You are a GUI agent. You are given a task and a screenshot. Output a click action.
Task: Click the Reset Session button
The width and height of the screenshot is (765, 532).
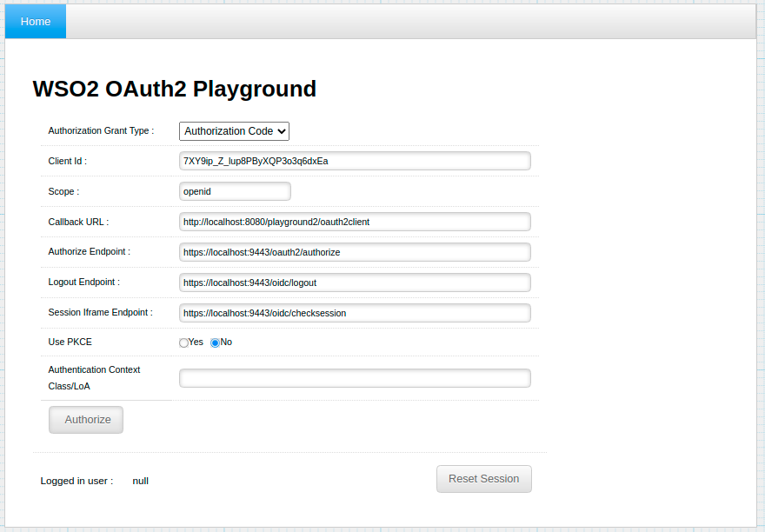484,479
